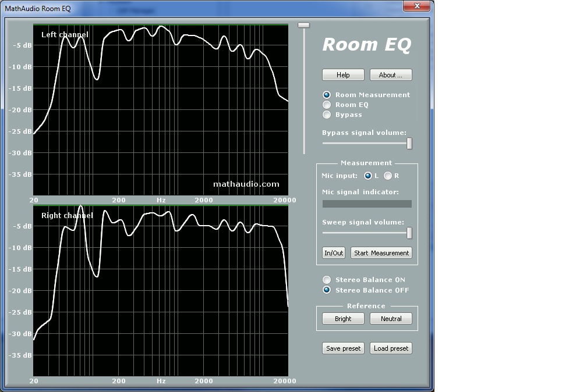Click the In/Out button
This screenshot has width=587, height=392.
(x=334, y=253)
